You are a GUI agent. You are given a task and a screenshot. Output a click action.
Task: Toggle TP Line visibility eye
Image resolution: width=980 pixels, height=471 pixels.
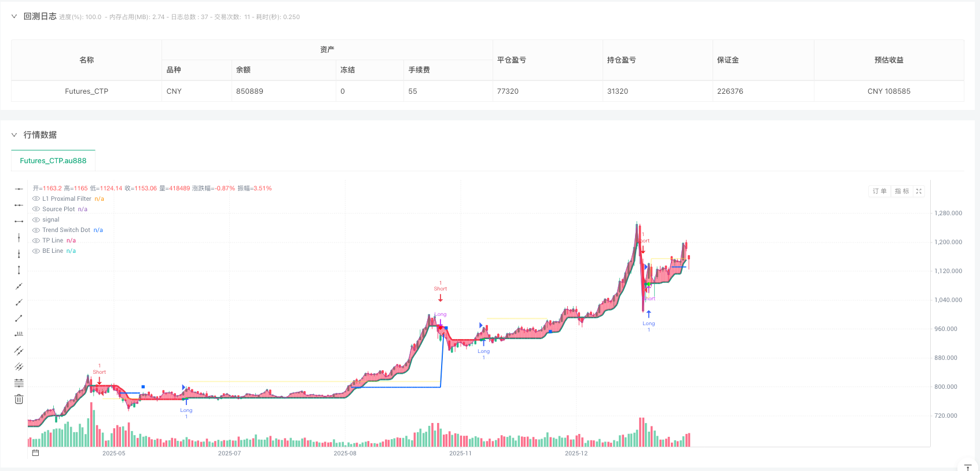click(36, 241)
